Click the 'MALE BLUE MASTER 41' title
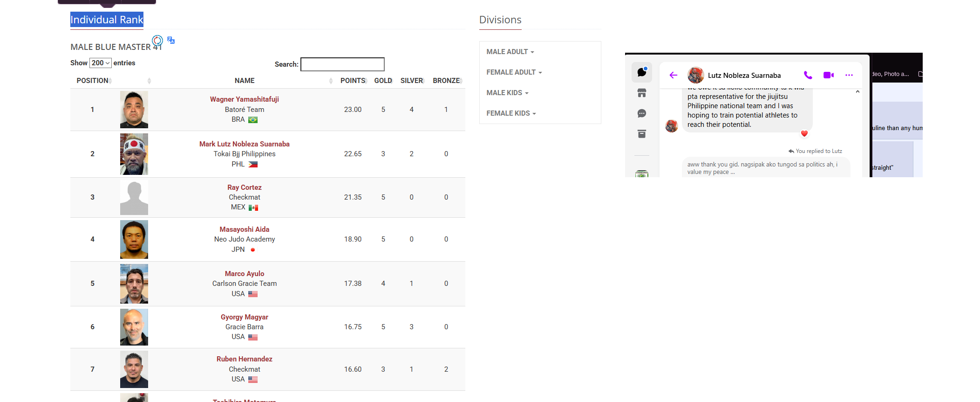Screen dimensions: 980x402 (x=116, y=47)
